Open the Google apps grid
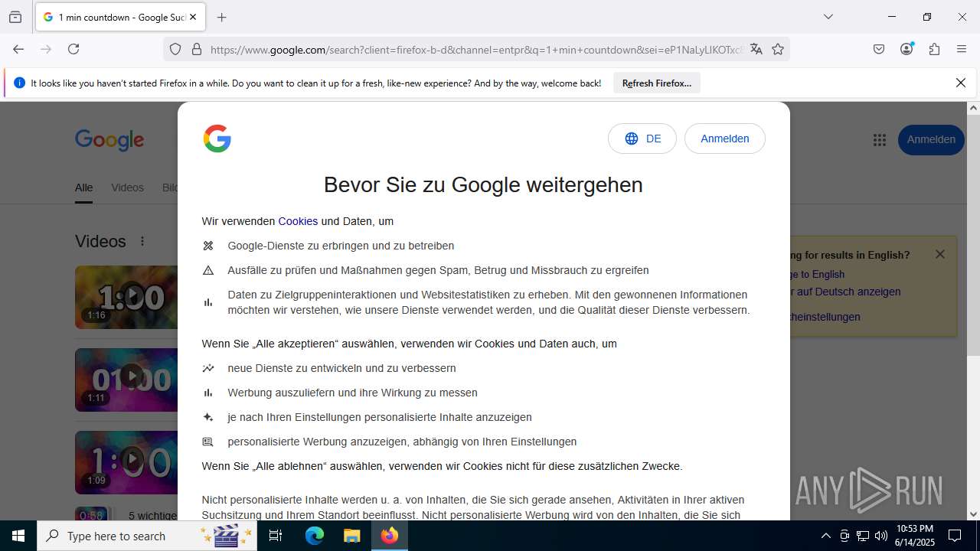Image resolution: width=980 pixels, height=551 pixels. [x=879, y=139]
